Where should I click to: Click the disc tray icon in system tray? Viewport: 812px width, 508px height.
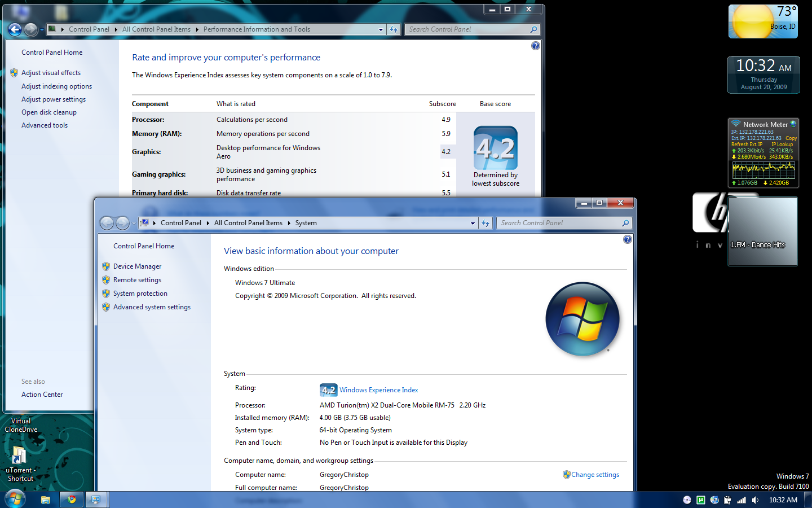click(687, 500)
